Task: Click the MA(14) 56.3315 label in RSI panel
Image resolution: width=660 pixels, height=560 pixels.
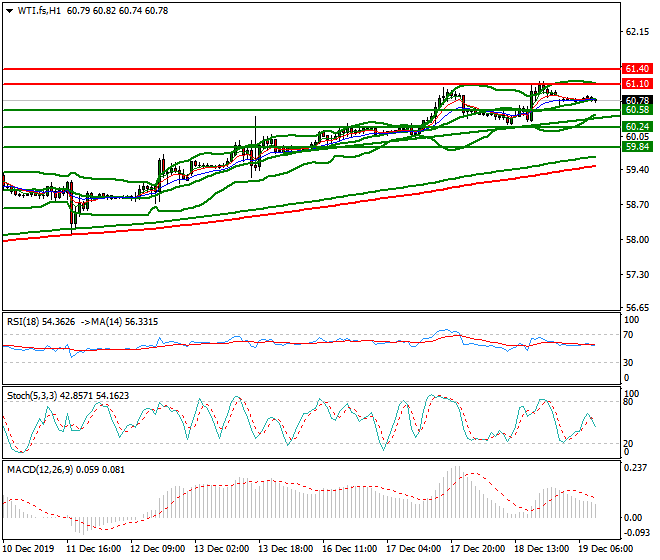Action: [x=125, y=322]
